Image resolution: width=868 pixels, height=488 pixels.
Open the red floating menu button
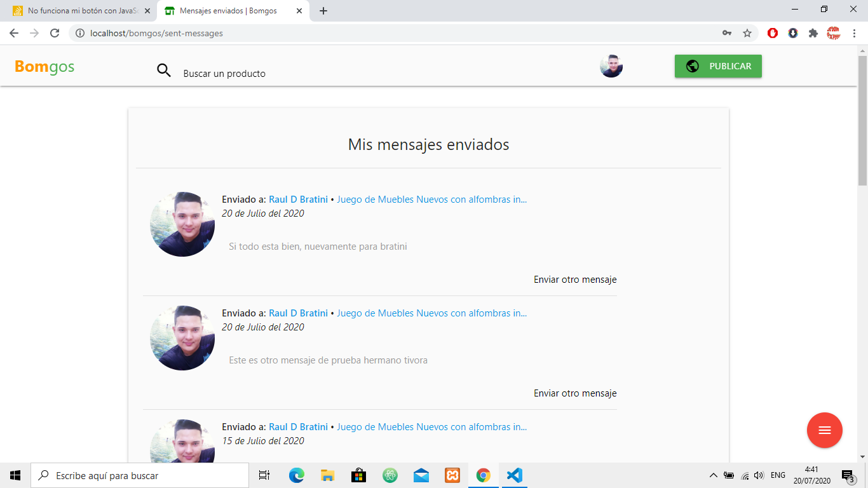click(825, 430)
